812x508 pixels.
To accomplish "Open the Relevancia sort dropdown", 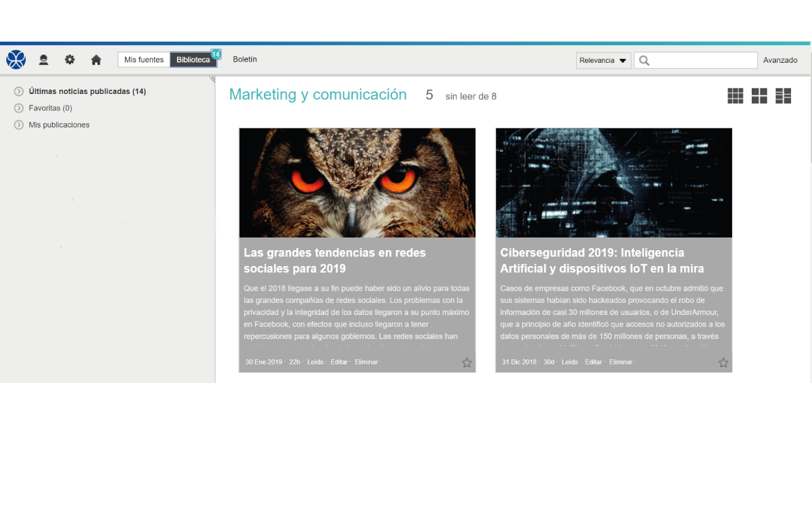I will point(603,60).
